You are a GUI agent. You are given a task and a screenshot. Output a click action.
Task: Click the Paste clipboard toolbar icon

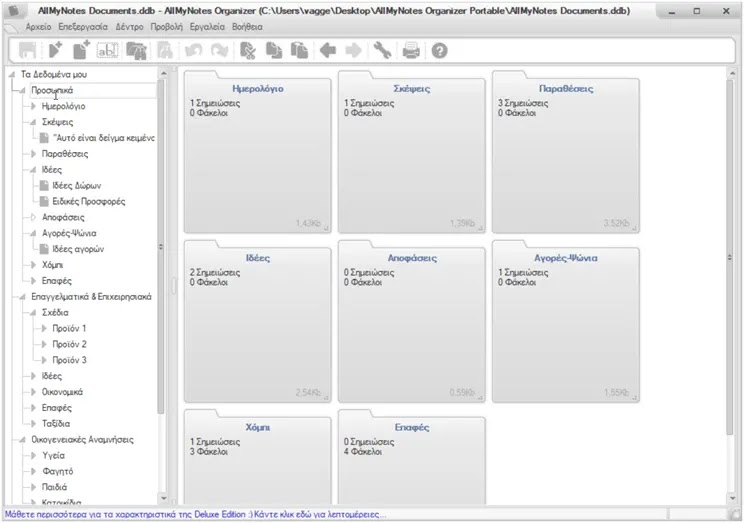click(x=299, y=50)
